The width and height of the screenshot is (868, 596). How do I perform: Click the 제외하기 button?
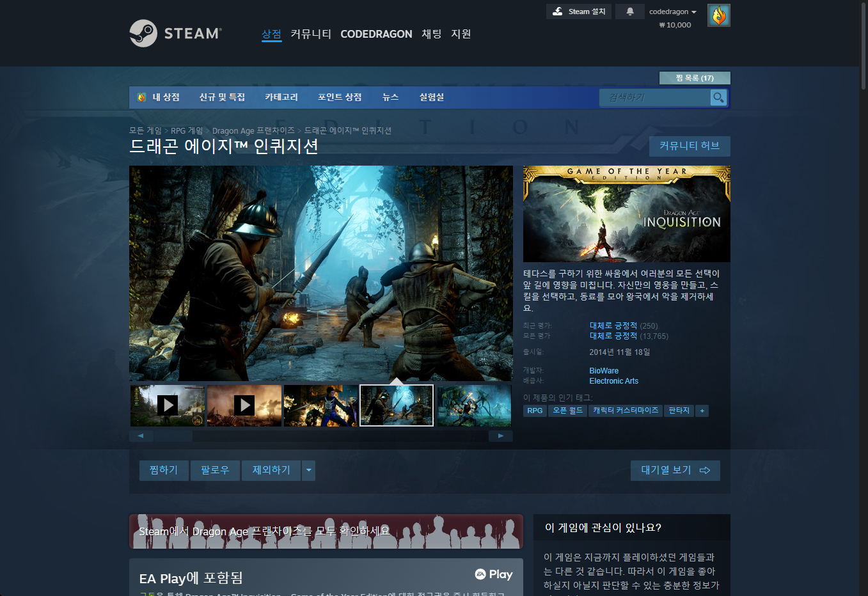pyautogui.click(x=271, y=471)
